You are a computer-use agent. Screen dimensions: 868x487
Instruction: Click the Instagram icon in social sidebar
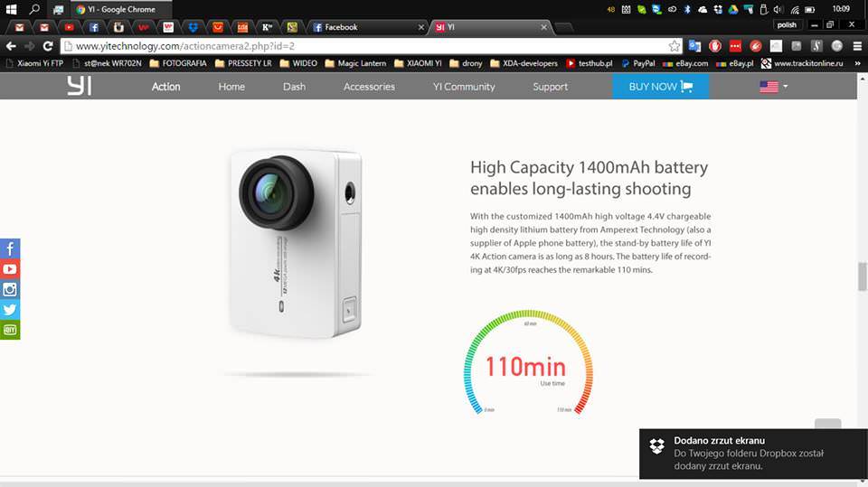coord(10,289)
